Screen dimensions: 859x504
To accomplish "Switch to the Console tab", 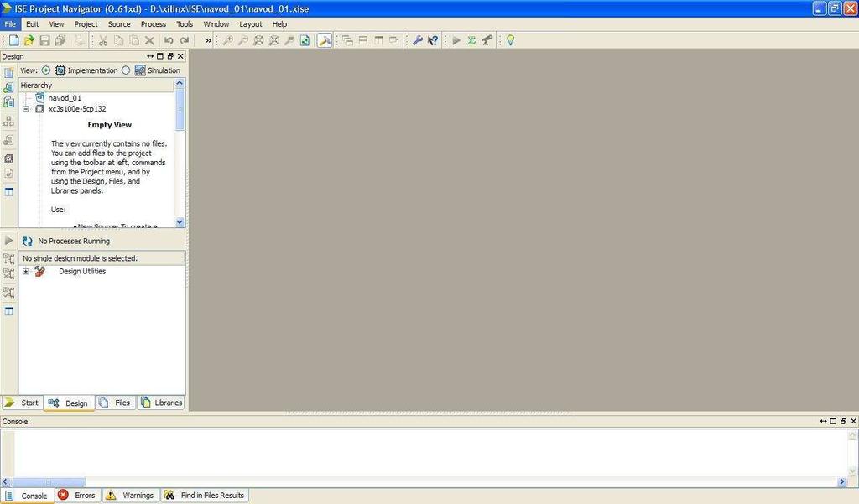I will (x=28, y=496).
